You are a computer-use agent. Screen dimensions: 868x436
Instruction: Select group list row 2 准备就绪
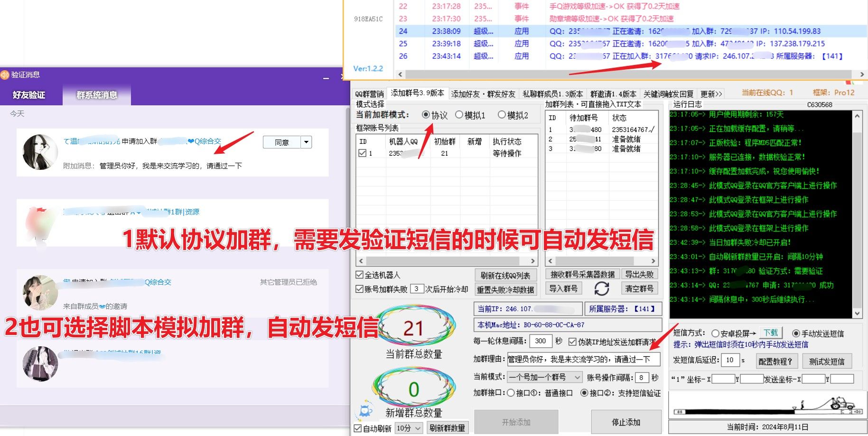pos(601,139)
